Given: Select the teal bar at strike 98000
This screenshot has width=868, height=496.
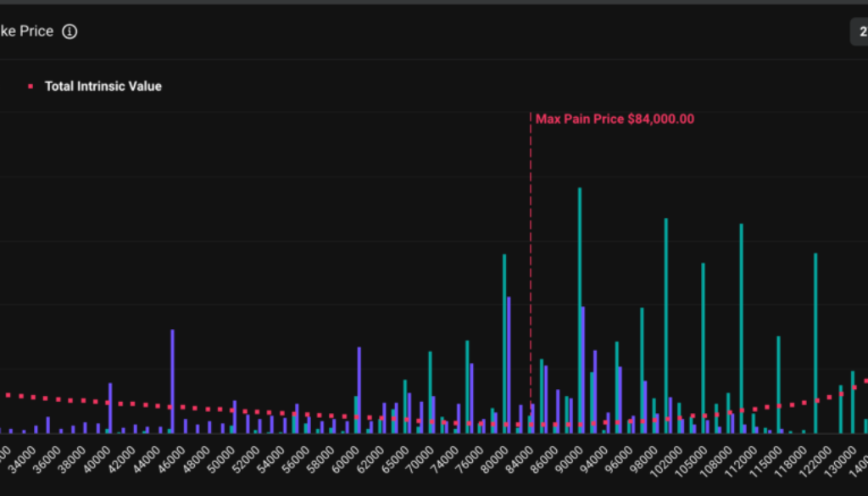Looking at the screenshot, I should tap(643, 371).
